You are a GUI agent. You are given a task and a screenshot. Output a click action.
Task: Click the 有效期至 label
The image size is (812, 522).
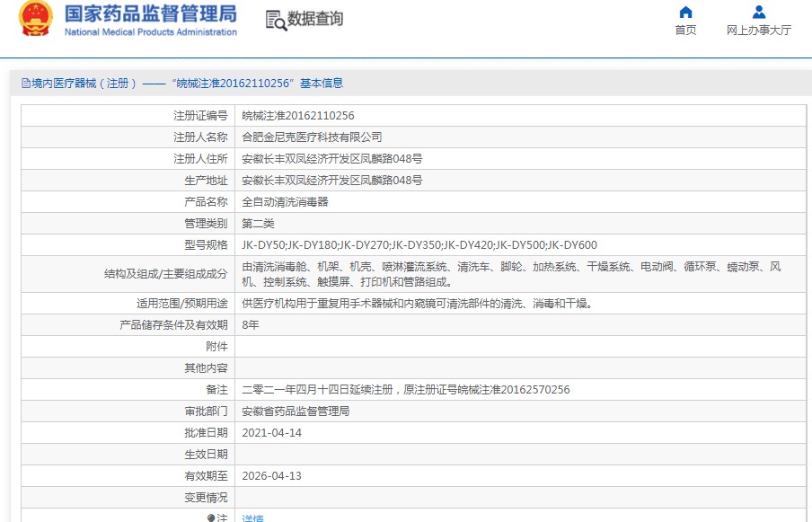point(206,476)
